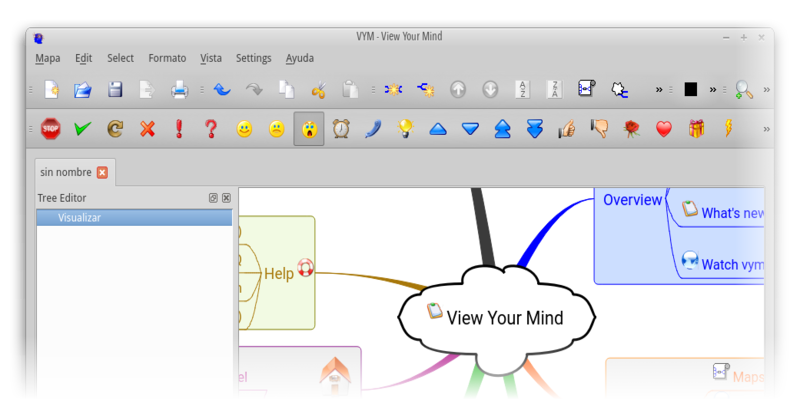Viewport: 800px width, 400px height.
Task: Expand hidden items after the sort buttons
Action: coord(659,90)
